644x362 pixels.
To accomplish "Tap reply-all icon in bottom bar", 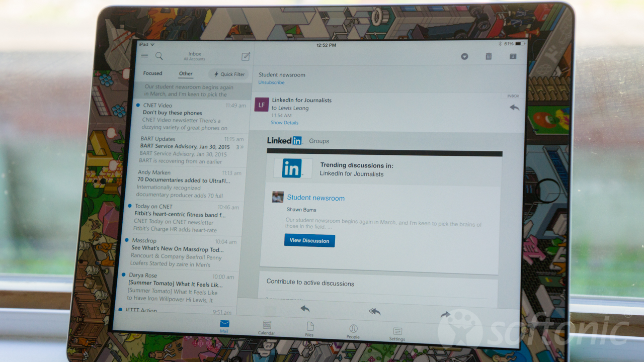I will [x=374, y=311].
